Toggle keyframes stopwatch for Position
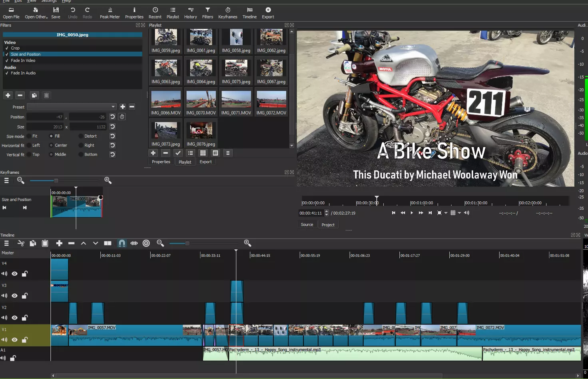 pos(122,117)
